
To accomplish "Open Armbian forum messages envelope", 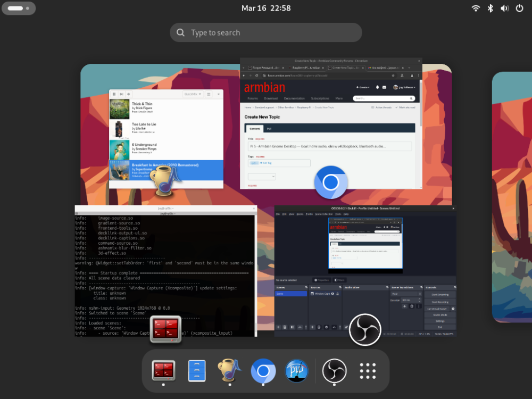I will 384,87.
